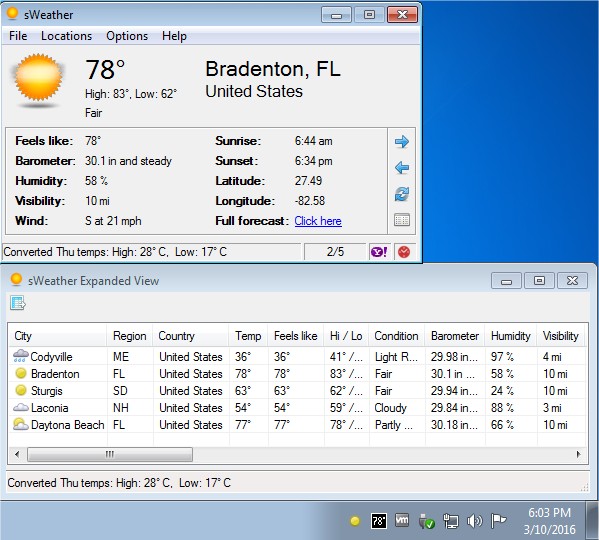Click Sturgis row sun icon
The height and width of the screenshot is (540, 599).
coord(21,390)
